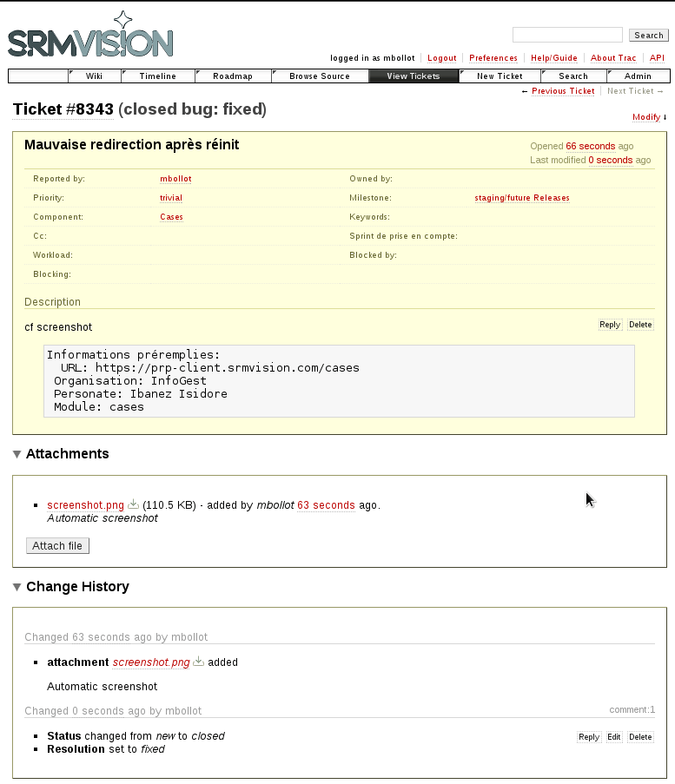Open the Roadmap tab
Viewport: 675px width, 784px height.
coord(233,76)
